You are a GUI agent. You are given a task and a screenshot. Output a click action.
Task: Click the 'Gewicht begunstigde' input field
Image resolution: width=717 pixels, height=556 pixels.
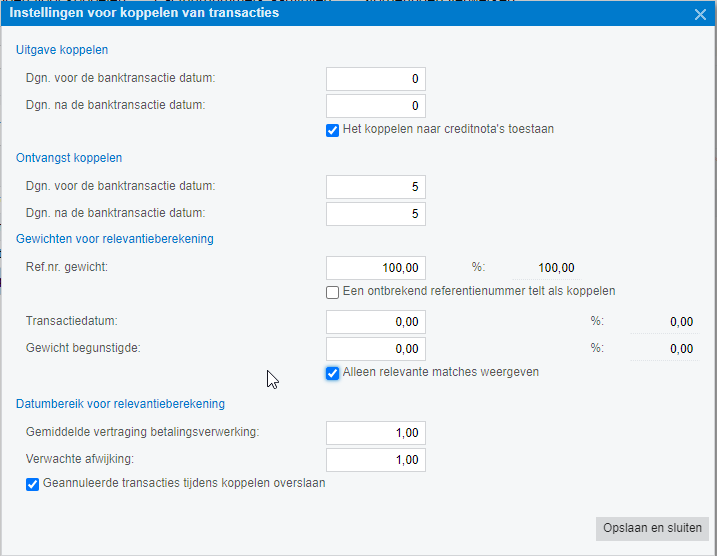tap(376, 349)
